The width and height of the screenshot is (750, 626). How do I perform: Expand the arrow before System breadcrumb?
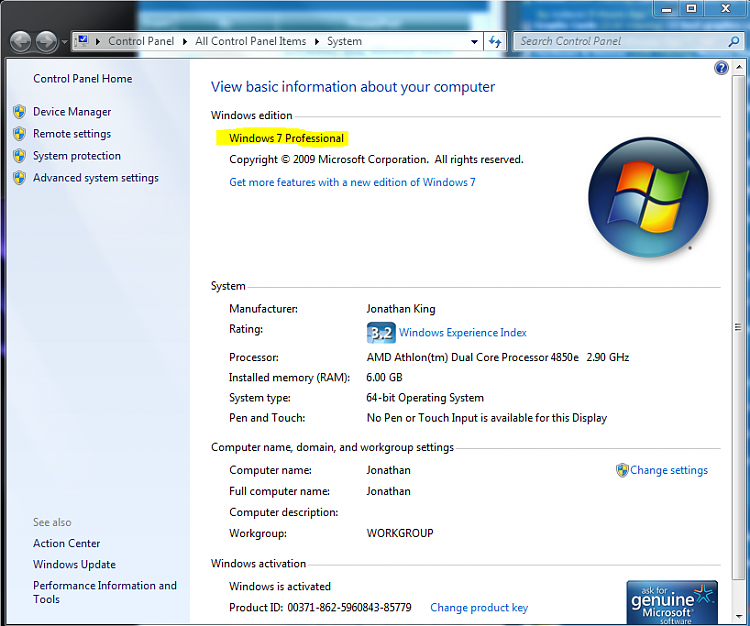coord(317,42)
